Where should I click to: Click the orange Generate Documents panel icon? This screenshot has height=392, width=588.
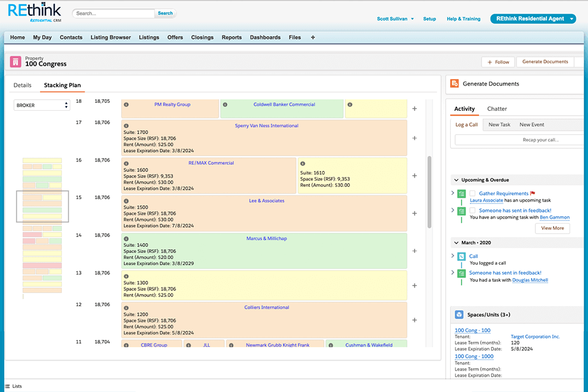453,84
